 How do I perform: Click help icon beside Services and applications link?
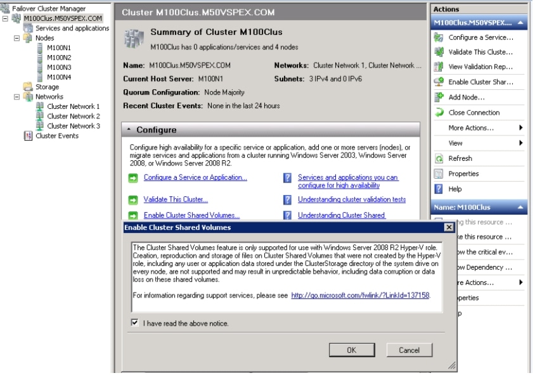tap(288, 178)
